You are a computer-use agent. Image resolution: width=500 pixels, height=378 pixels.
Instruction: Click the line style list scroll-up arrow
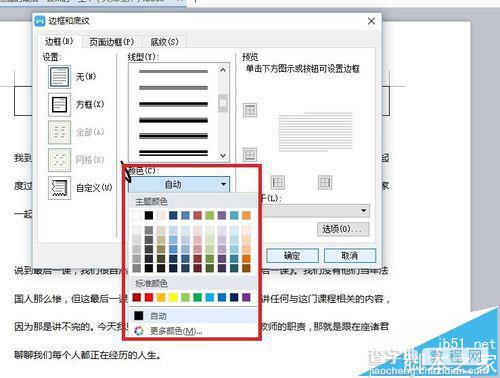pyautogui.click(x=223, y=70)
